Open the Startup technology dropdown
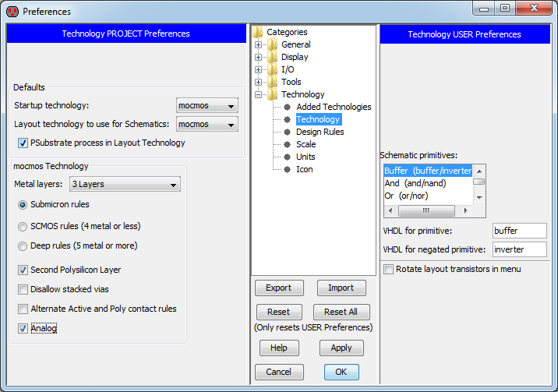Screen dimensions: 558x392 pos(207,106)
